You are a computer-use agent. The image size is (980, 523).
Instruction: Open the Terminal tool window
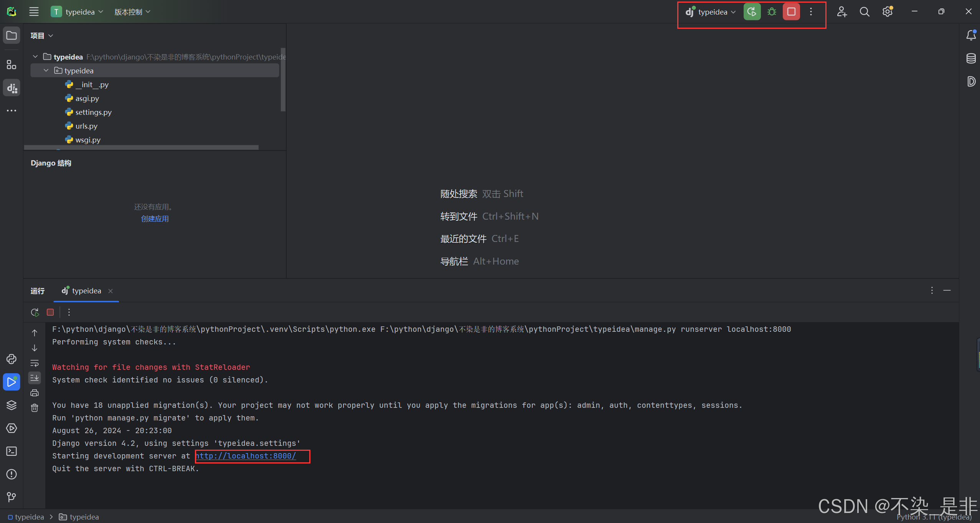[12, 451]
